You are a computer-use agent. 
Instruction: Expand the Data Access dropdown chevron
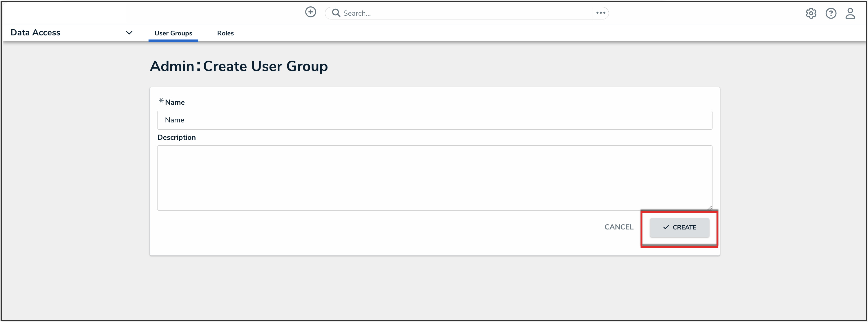coord(129,33)
